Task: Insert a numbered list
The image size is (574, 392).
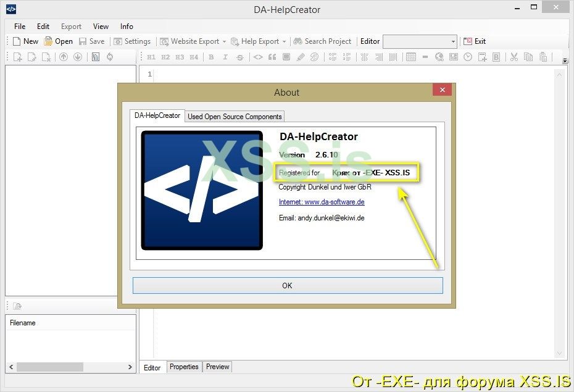Action: click(x=347, y=57)
